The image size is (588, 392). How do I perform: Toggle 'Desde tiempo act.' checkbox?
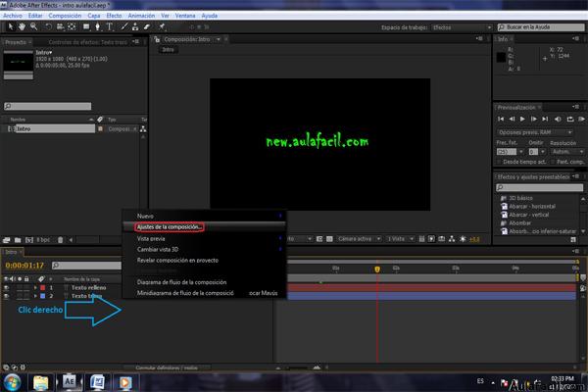point(499,162)
